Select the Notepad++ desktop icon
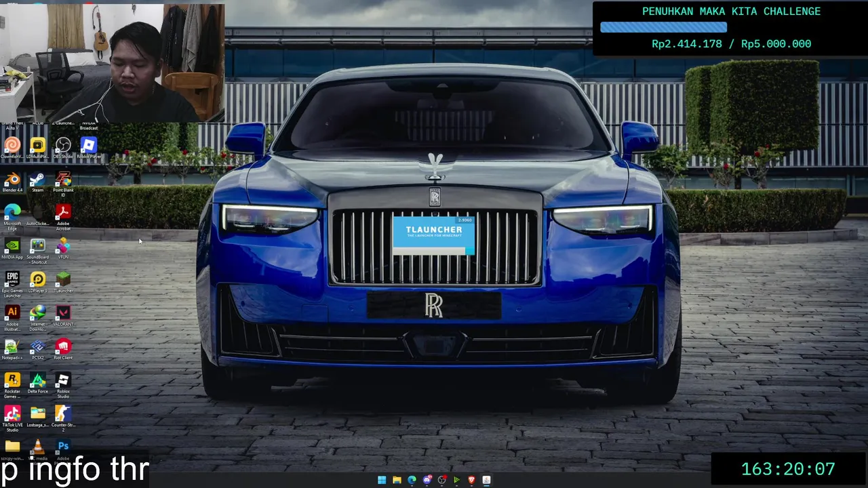Viewport: 868px width, 488px height. (x=12, y=350)
